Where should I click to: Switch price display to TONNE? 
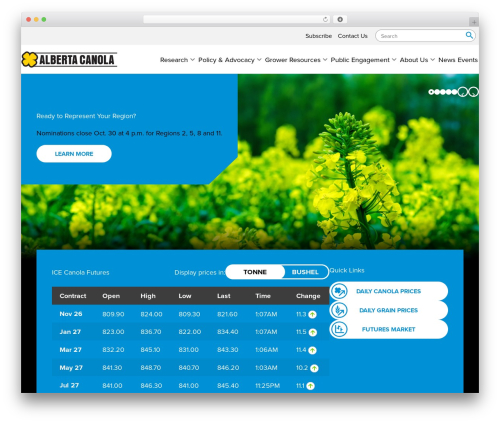[255, 272]
